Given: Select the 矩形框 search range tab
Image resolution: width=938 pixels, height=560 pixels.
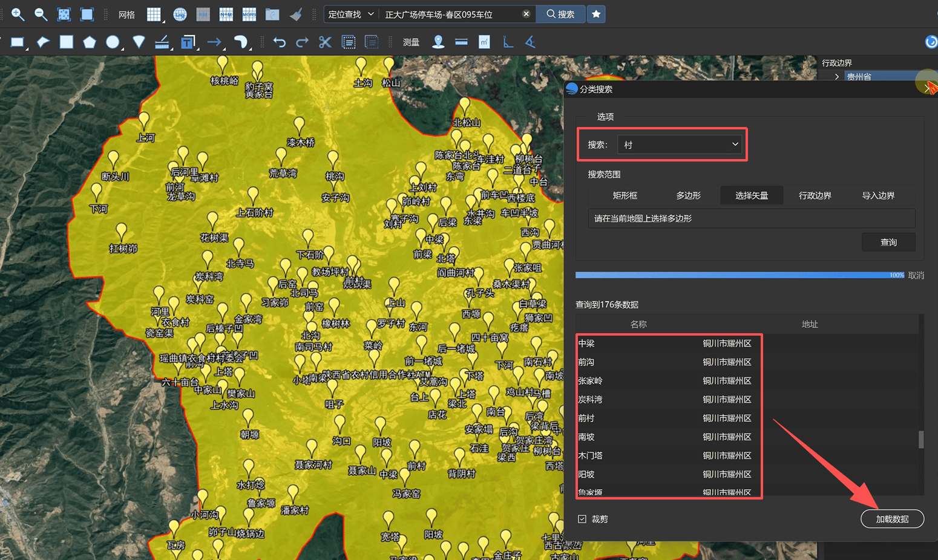Looking at the screenshot, I should tap(625, 195).
